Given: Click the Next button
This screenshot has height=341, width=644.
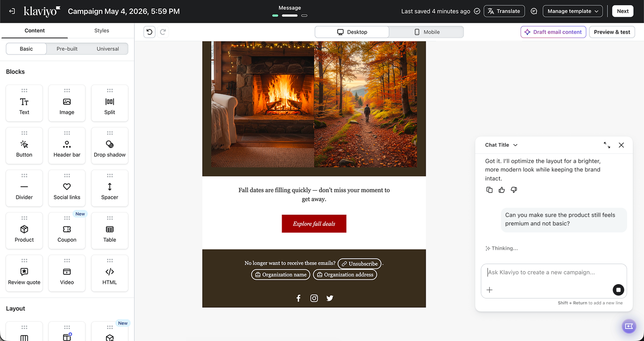Looking at the screenshot, I should (623, 11).
